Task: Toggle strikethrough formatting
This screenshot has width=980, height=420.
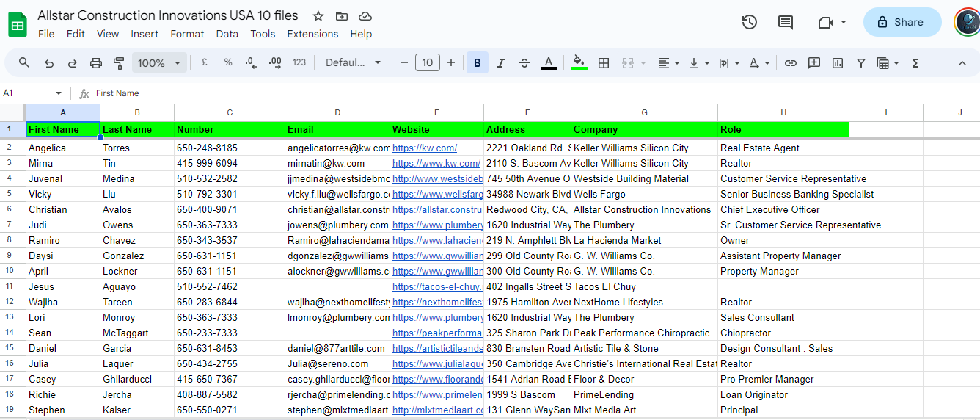Action: (524, 63)
